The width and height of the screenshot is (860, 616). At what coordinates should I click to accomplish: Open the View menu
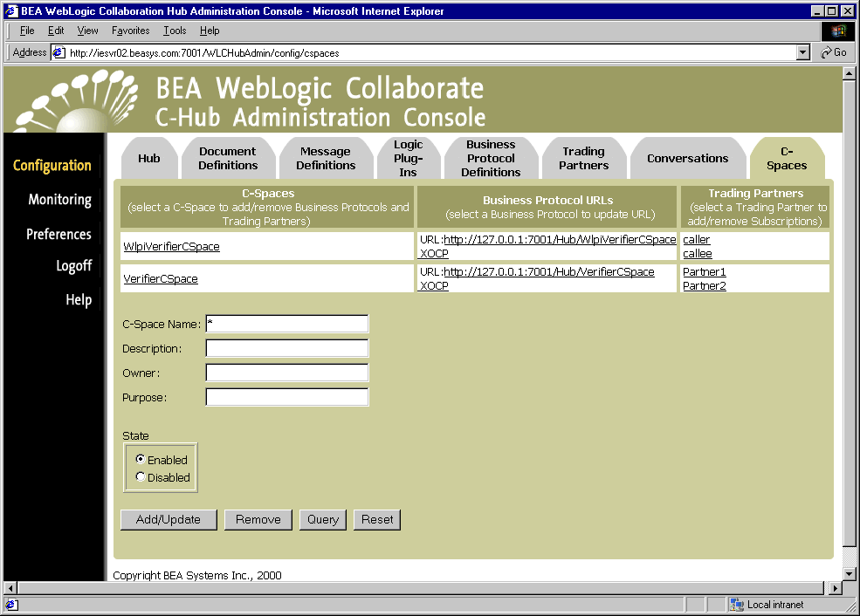(x=87, y=31)
